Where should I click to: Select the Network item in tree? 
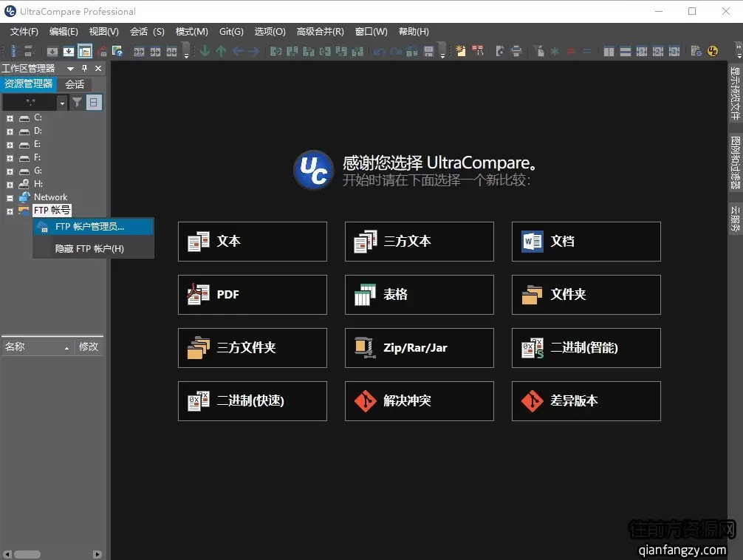pyautogui.click(x=50, y=197)
